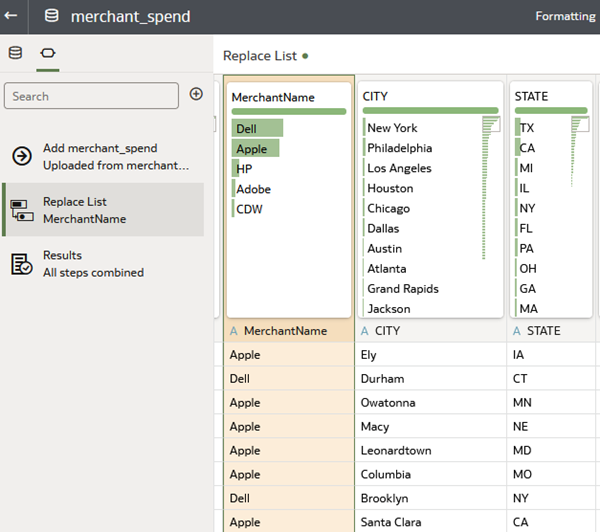Click the merchant_spend dataset icon in header

52,16
